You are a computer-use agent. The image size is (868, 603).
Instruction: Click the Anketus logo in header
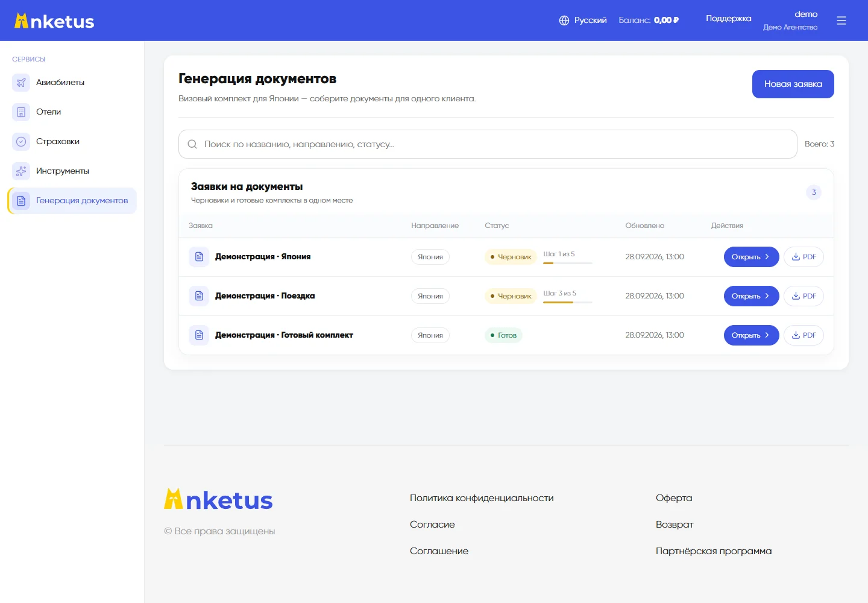tap(54, 21)
